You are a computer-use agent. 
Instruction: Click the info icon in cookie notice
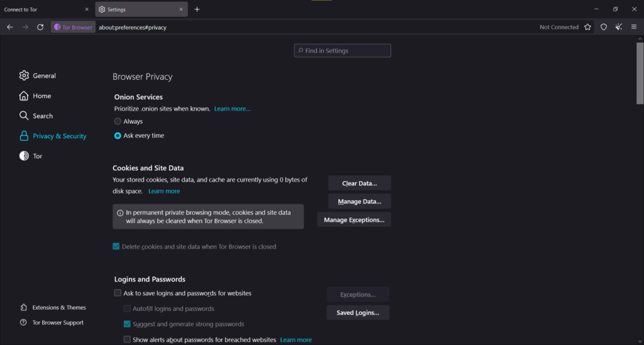120,213
